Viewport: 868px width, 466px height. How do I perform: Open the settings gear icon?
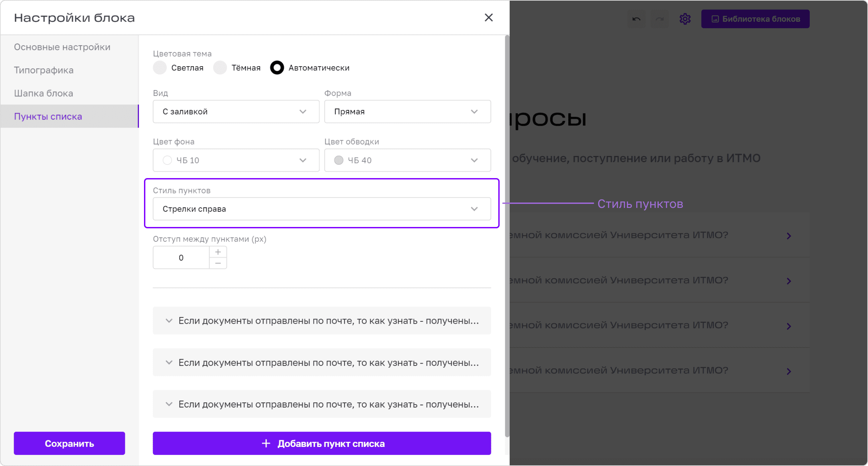(x=685, y=19)
